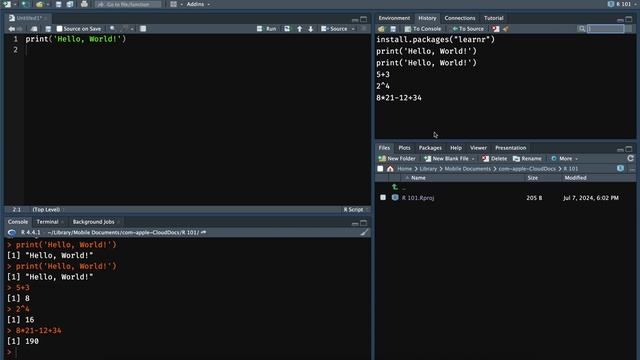Viewport: 640px width, 360px height.
Task: Select the Untitled1 editor tab
Action: click(29, 18)
